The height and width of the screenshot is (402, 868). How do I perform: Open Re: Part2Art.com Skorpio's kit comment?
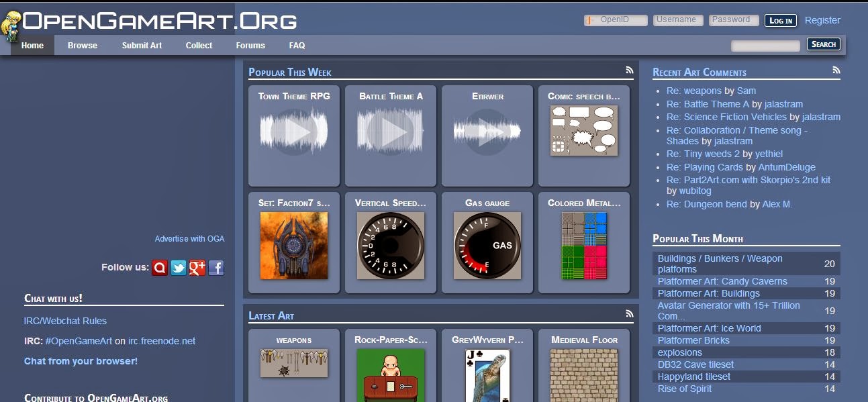[x=749, y=180]
